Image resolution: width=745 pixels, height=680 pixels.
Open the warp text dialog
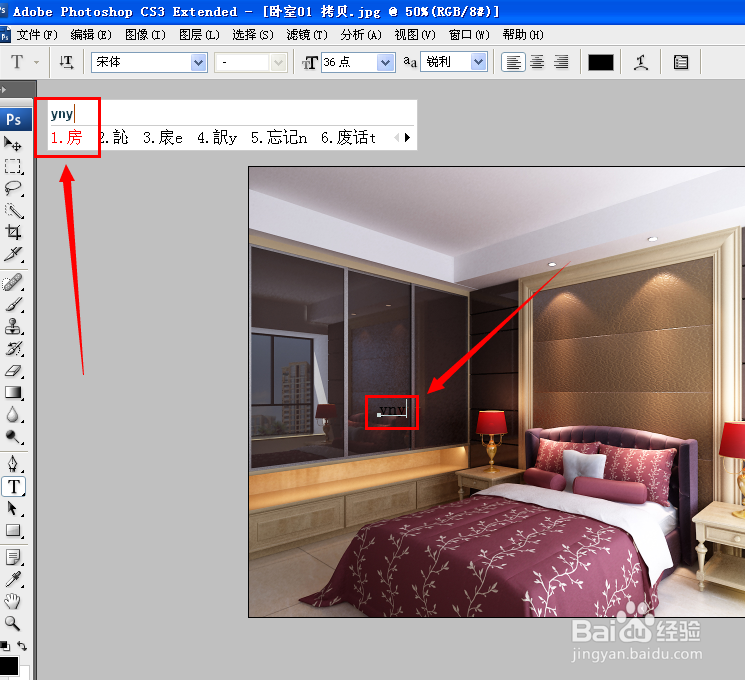pyautogui.click(x=641, y=62)
